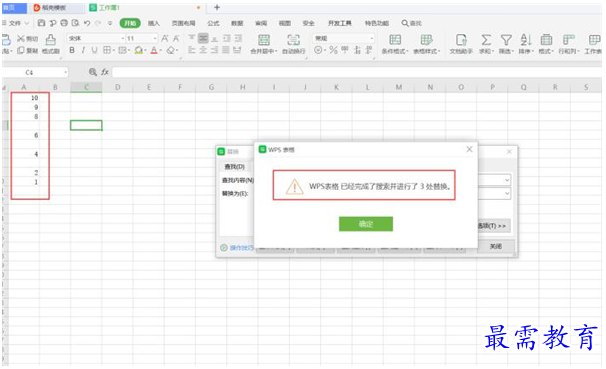Click the Print icon in quick access toolbar
The height and width of the screenshot is (369, 606).
[x=64, y=23]
